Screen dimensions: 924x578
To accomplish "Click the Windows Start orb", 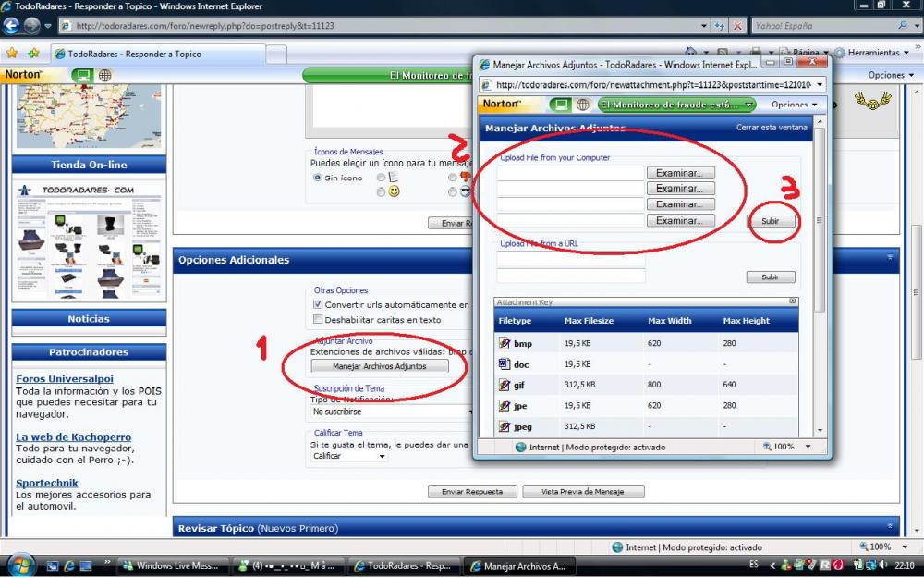I will coord(20,565).
